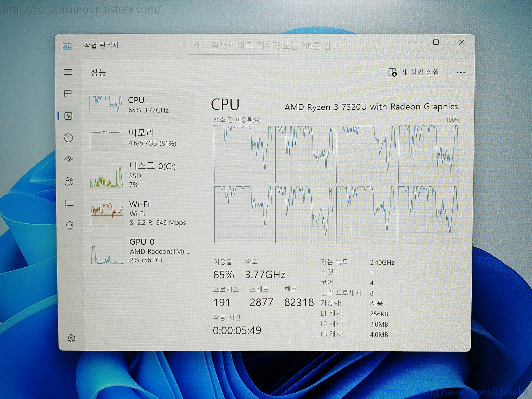Screen dimensions: 532x399
Task: Open the three-dot more options menu
Action: tap(461, 73)
